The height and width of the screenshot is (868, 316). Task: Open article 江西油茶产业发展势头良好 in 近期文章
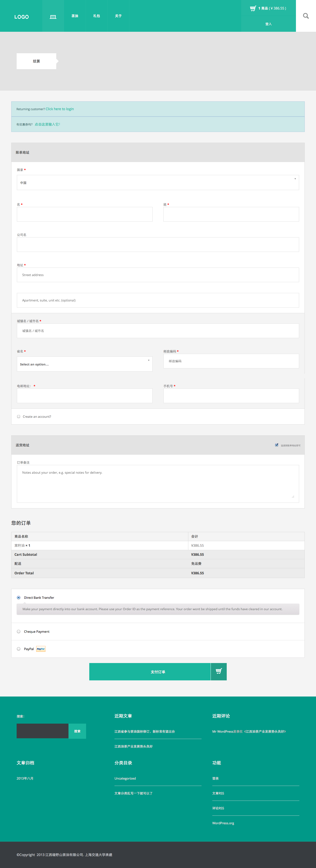point(133,746)
